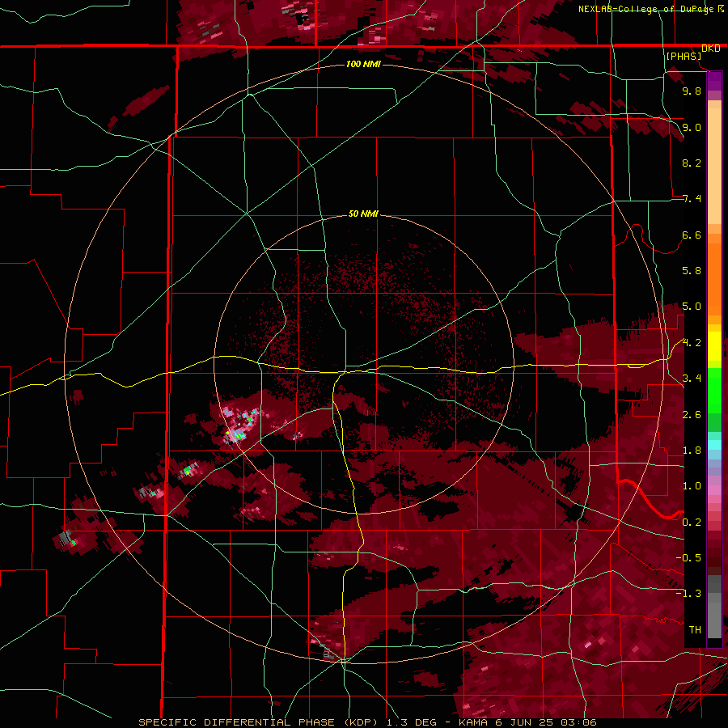Click the 1.8 scale value
The image size is (728, 728).
[x=692, y=451]
